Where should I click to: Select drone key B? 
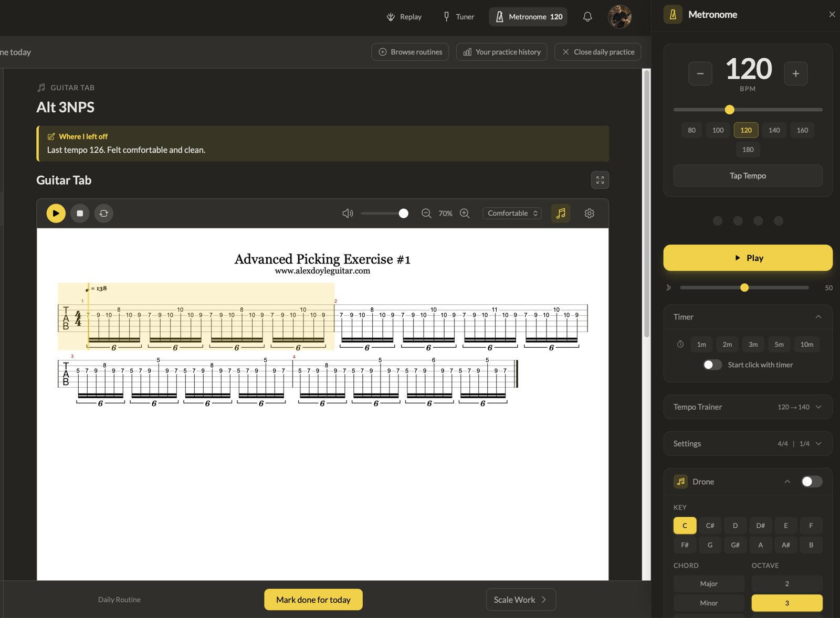(x=811, y=545)
